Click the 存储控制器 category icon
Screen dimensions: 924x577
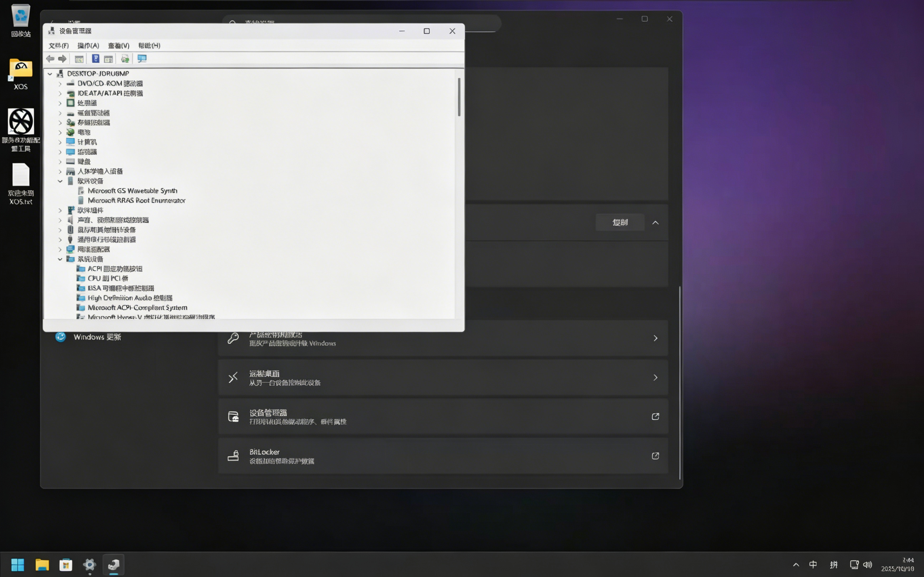tap(70, 123)
